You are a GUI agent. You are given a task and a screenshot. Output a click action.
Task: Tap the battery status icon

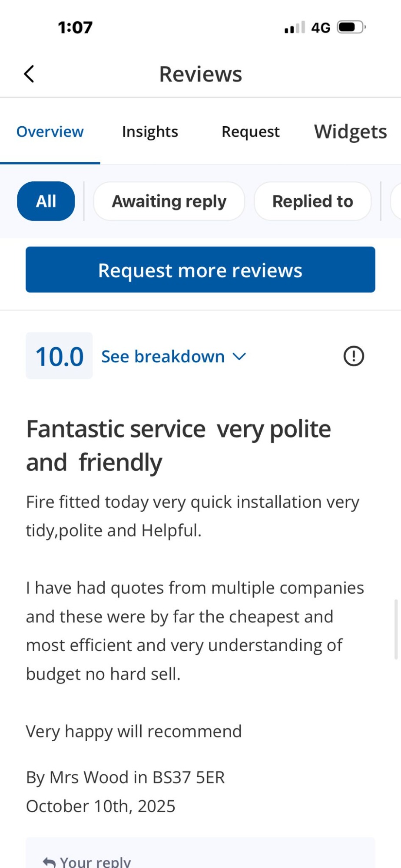(351, 27)
